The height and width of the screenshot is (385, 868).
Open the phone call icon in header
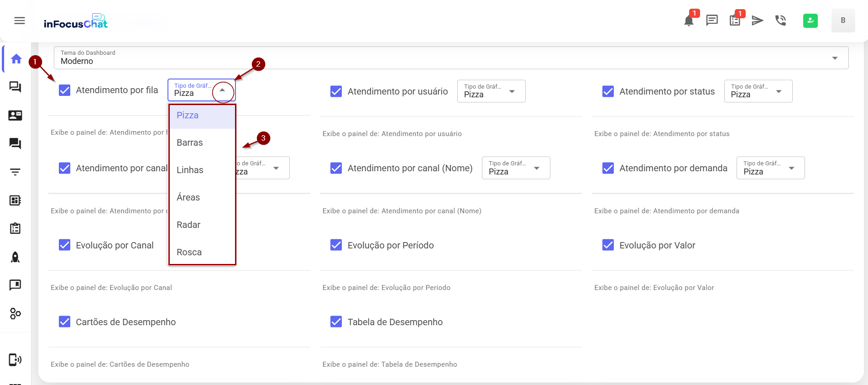[780, 20]
